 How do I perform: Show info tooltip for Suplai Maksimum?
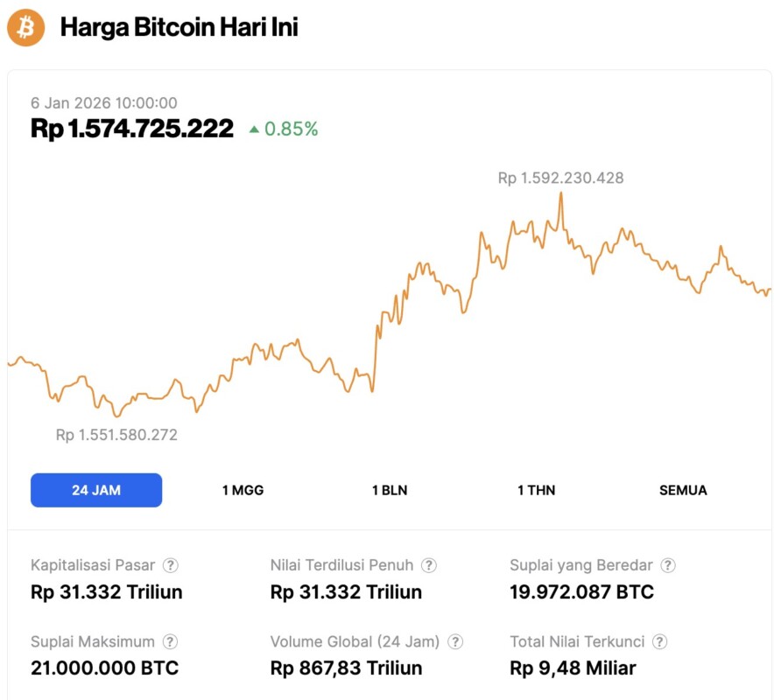point(172,642)
